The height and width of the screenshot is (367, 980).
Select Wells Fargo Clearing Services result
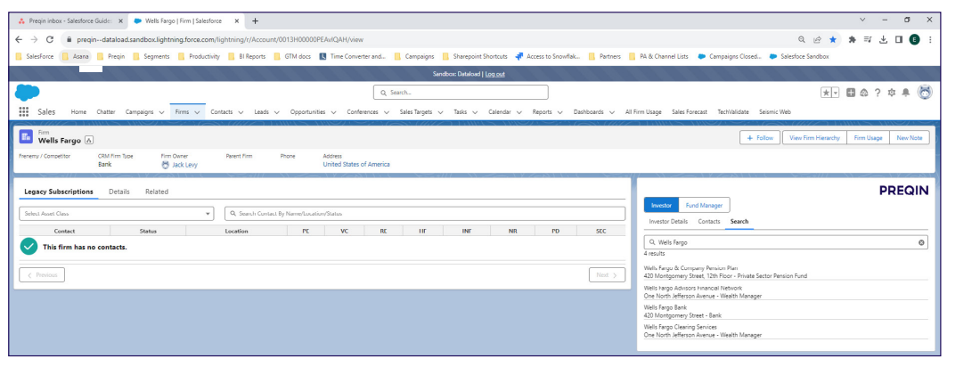pyautogui.click(x=786, y=330)
